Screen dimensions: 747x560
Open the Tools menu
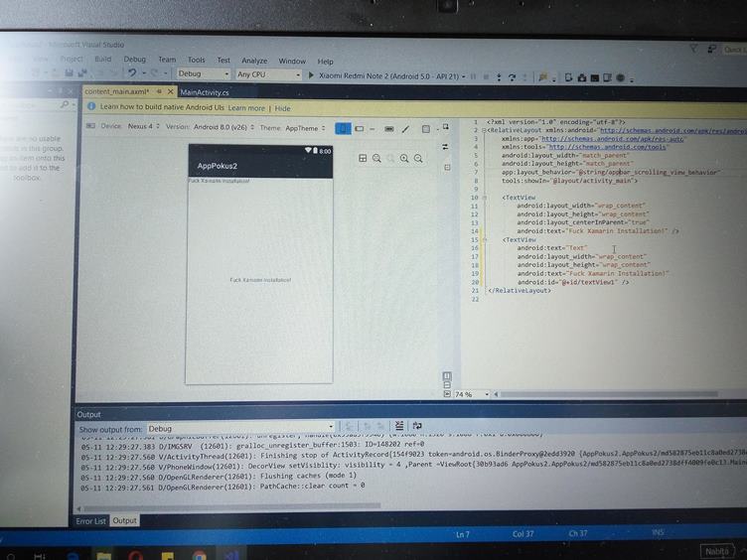[x=196, y=60]
